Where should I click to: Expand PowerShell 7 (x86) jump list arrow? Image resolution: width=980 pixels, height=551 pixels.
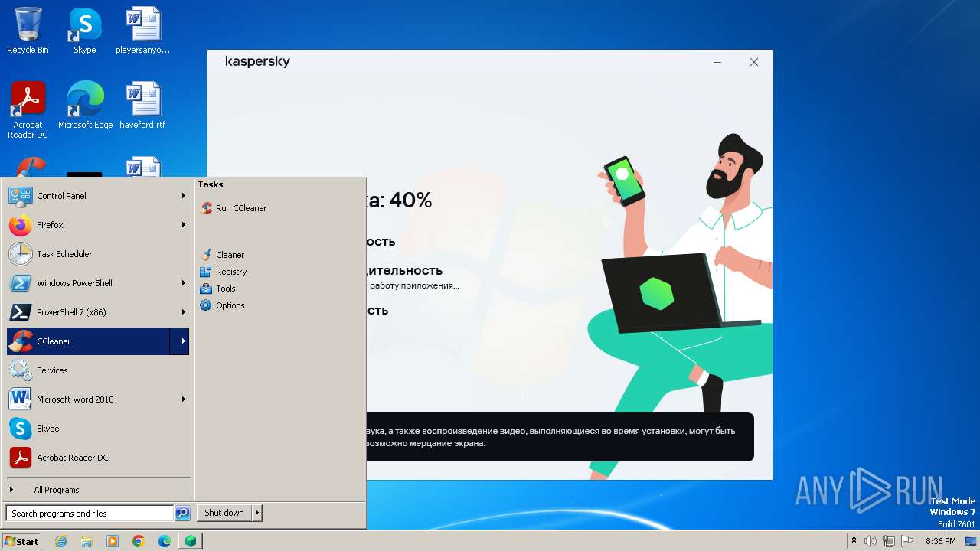coord(183,312)
